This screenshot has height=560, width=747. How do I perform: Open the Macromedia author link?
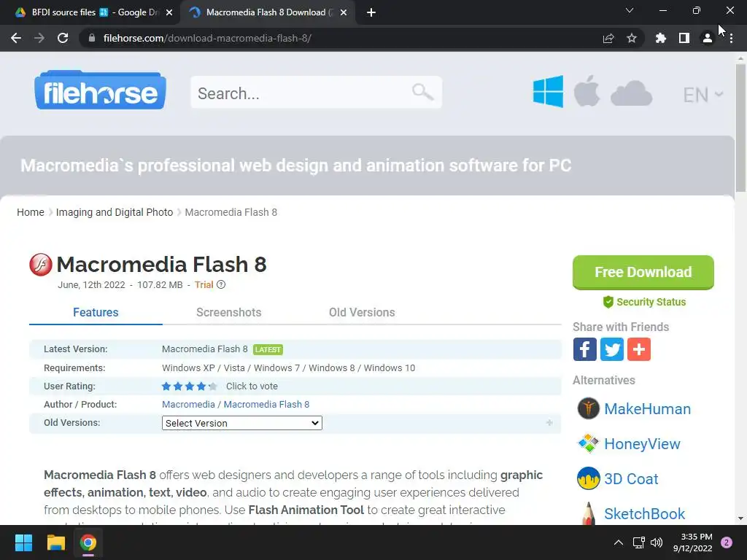click(x=188, y=404)
